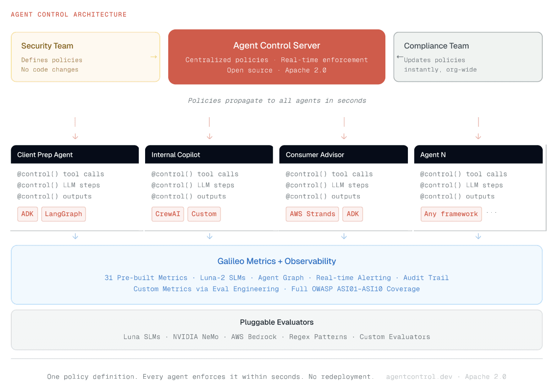Click '@control() tool calls' under Client Prep Agent
The image size is (553, 392).
(61, 174)
